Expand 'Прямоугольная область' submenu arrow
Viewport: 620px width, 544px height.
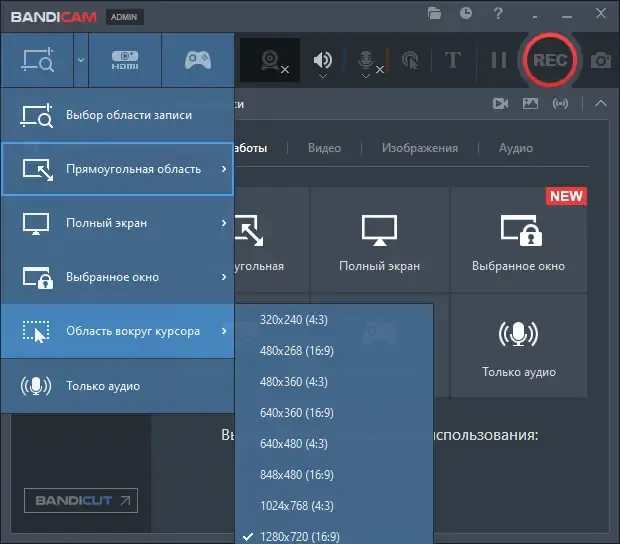tap(224, 169)
